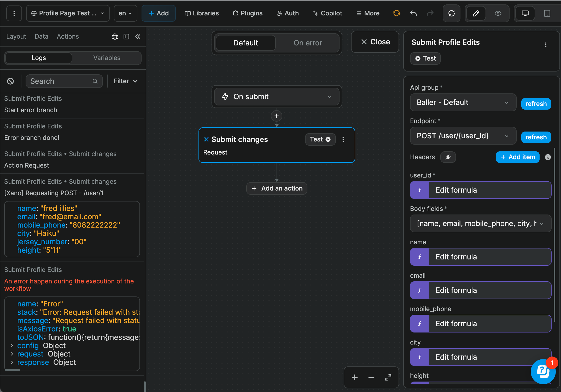The width and height of the screenshot is (561, 392).
Task: Click the undo arrow in top toolbar
Action: (x=413, y=13)
